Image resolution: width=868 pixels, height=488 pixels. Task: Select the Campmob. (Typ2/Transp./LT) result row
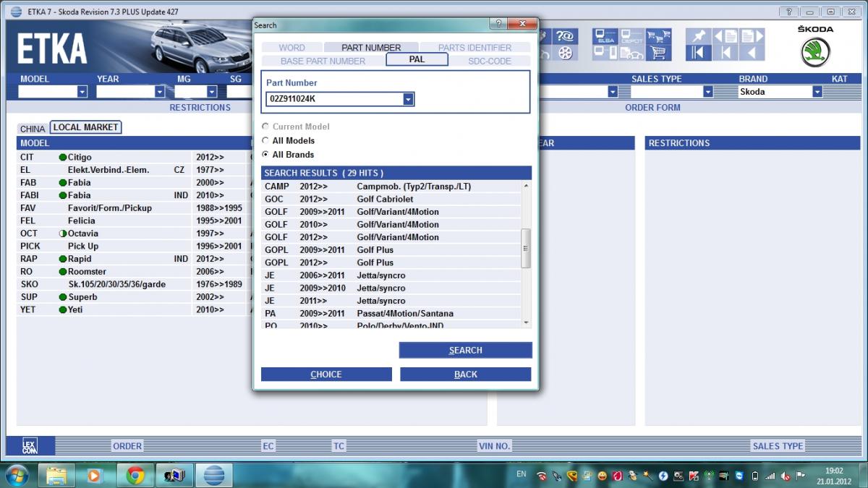click(x=391, y=187)
